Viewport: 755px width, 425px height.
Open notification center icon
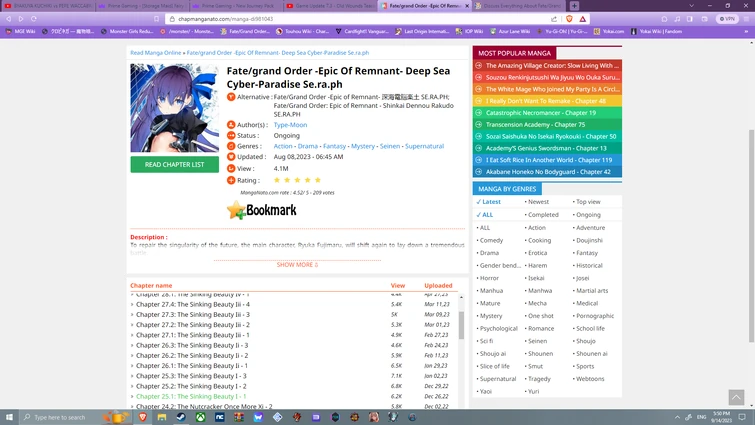(742, 417)
